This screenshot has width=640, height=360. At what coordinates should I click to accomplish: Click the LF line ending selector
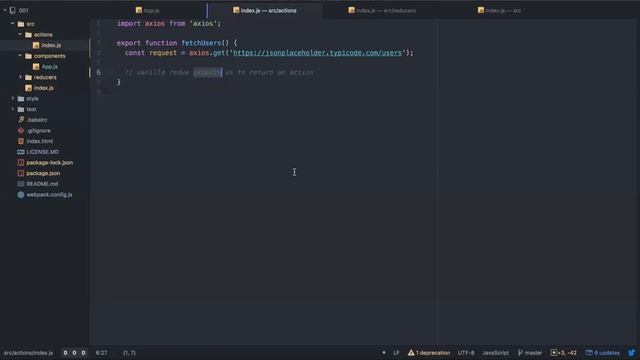[396, 353]
